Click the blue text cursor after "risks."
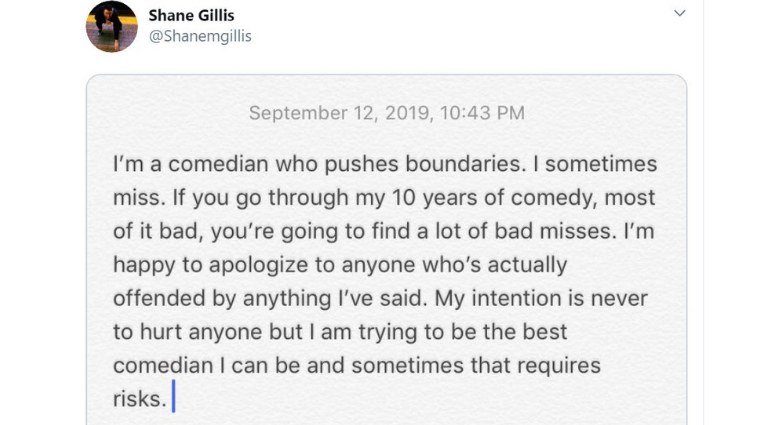 (173, 398)
